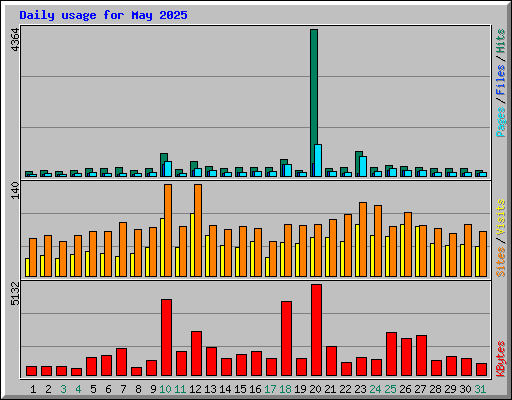The image size is (512, 400).
Task: Click the day 26 label on the x-axis
Action: click(x=405, y=389)
